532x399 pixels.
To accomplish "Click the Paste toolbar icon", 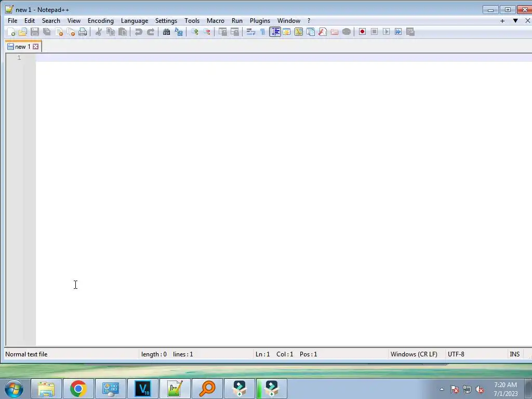I will click(123, 32).
